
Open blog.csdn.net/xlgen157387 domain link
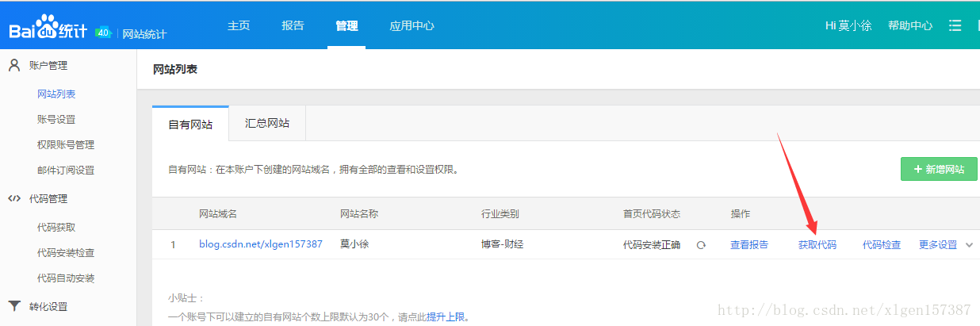coord(260,244)
